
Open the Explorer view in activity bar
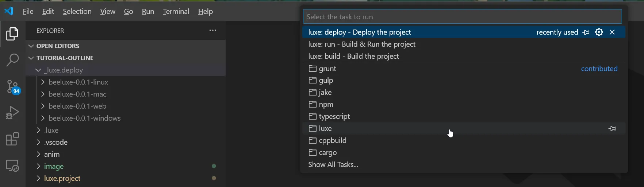pos(12,34)
